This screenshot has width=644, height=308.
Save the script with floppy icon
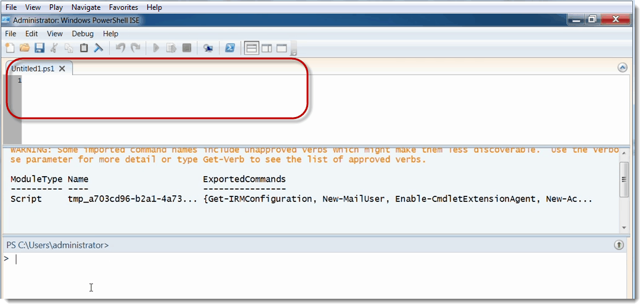[x=39, y=48]
